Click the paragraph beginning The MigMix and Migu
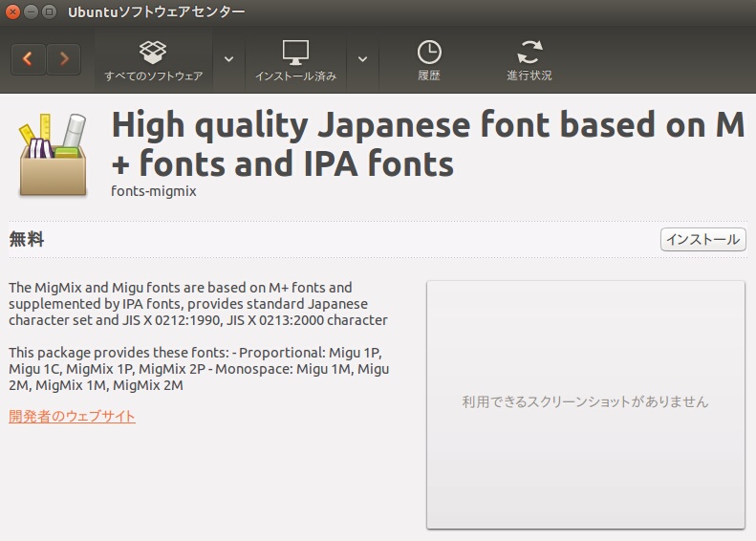 point(198,304)
